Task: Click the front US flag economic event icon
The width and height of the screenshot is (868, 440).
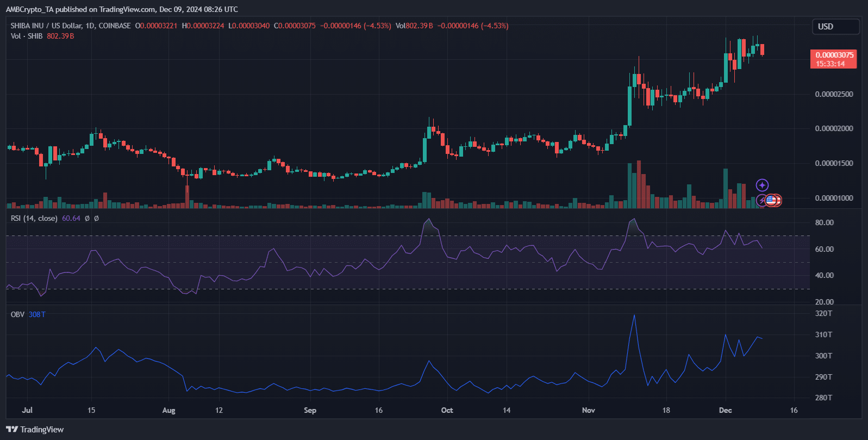Action: pyautogui.click(x=771, y=201)
